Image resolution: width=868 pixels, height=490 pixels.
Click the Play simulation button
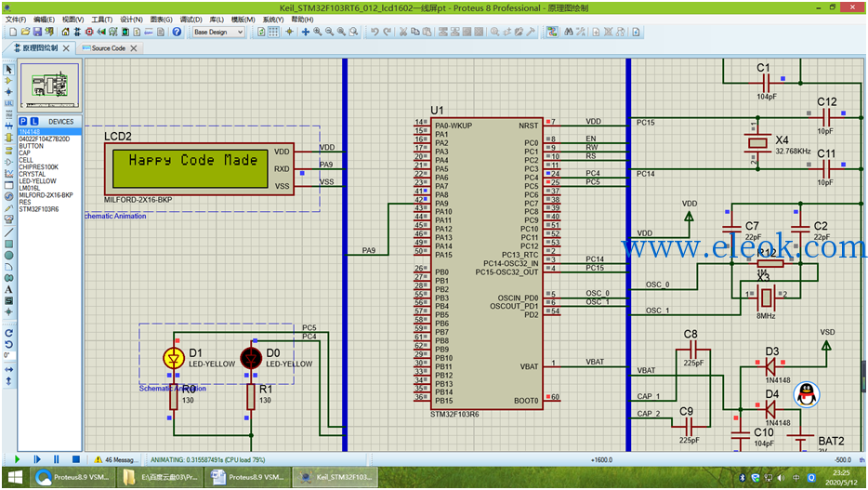tap(17, 459)
